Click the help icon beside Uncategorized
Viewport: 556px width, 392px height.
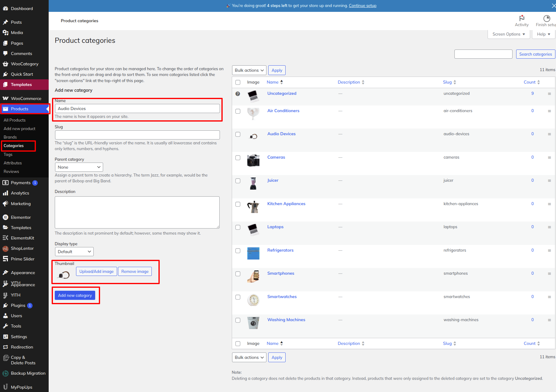pyautogui.click(x=238, y=94)
